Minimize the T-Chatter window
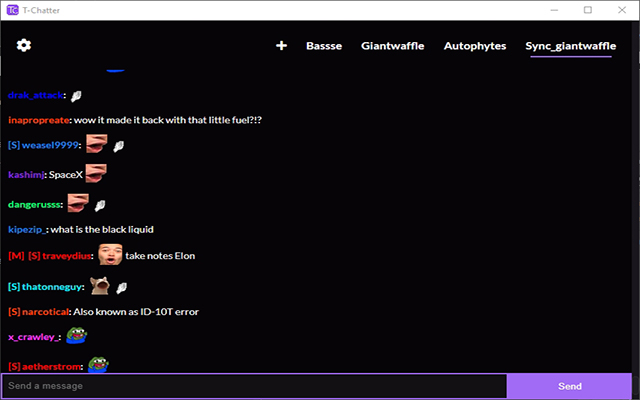Image resolution: width=640 pixels, height=400 pixels. coord(554,10)
